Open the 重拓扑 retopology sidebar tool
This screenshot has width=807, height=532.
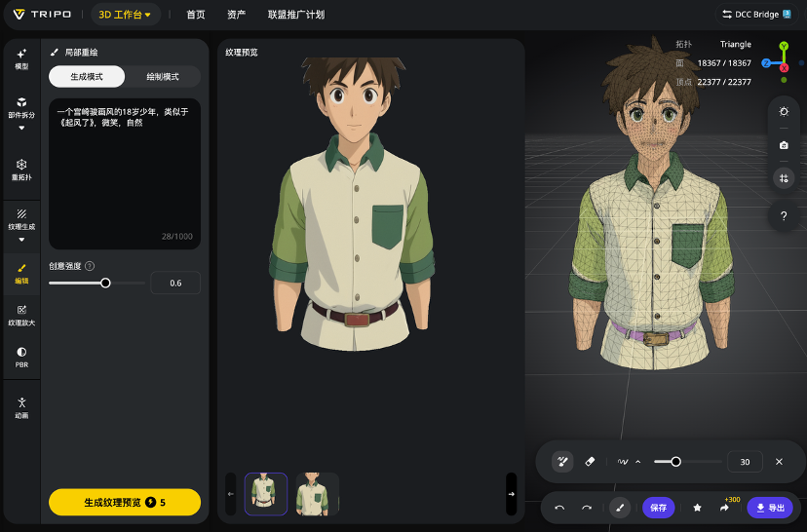pos(21,169)
